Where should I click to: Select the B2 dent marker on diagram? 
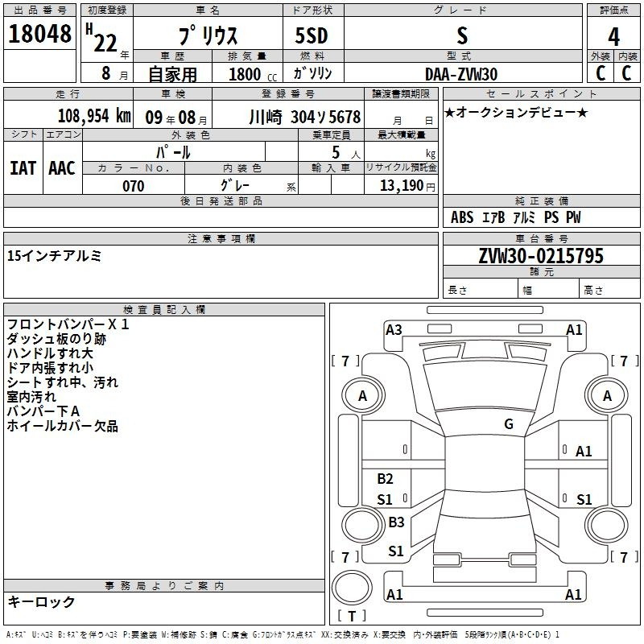tap(385, 479)
